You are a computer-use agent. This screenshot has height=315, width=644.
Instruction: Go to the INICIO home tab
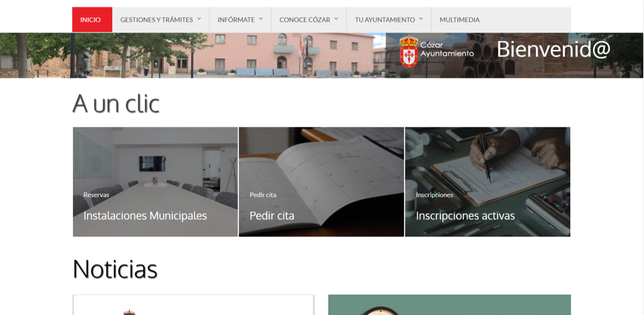tap(92, 20)
